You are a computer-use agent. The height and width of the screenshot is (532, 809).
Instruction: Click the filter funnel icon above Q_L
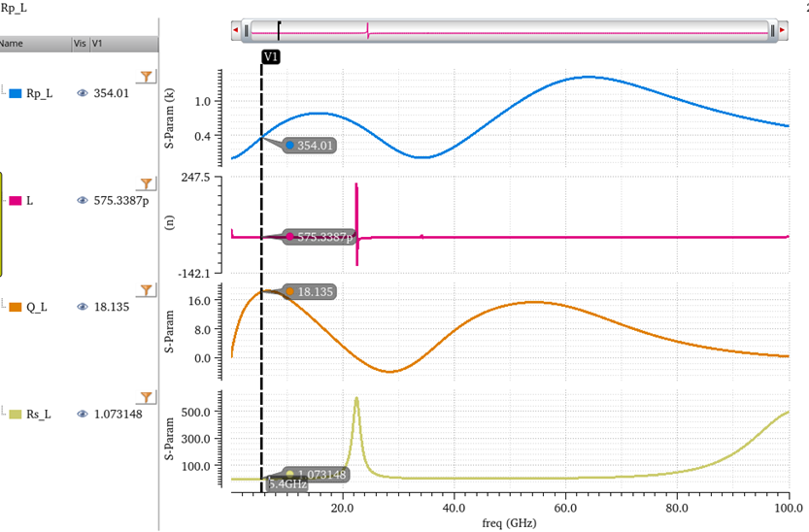pos(146,289)
